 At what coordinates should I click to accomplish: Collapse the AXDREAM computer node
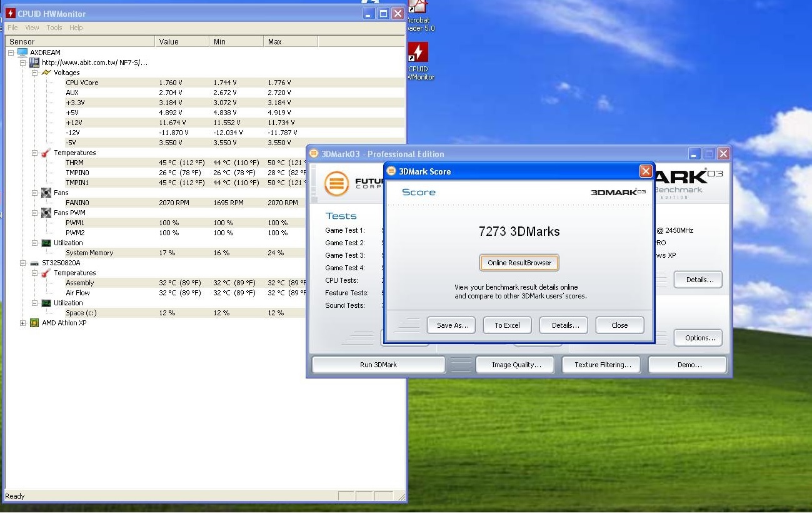pyautogui.click(x=11, y=53)
